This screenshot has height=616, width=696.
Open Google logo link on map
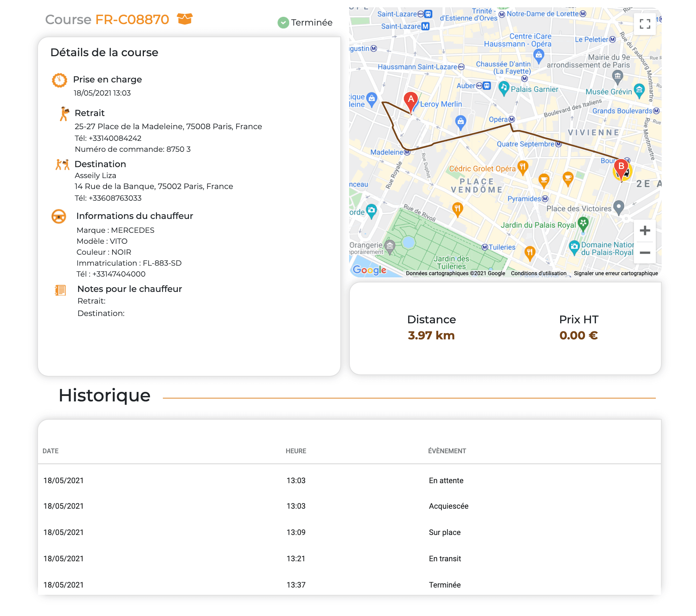coord(370,270)
